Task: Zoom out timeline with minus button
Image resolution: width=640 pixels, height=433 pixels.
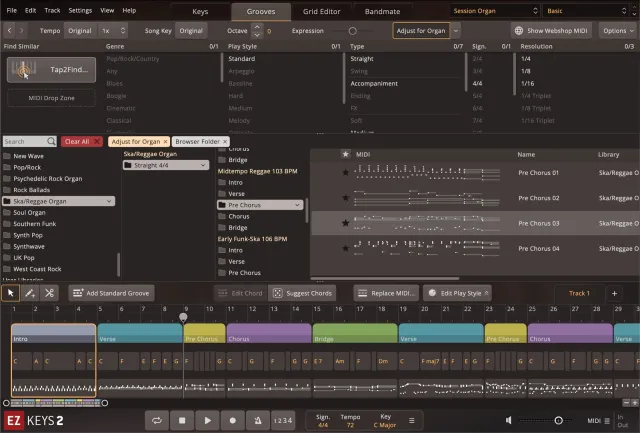Action: tap(626, 402)
